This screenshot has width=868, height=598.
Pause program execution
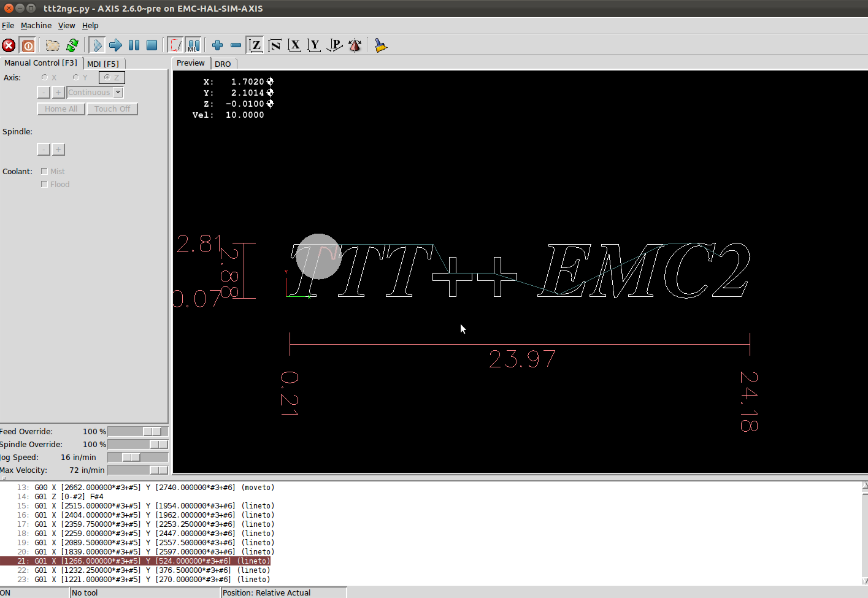tap(134, 45)
